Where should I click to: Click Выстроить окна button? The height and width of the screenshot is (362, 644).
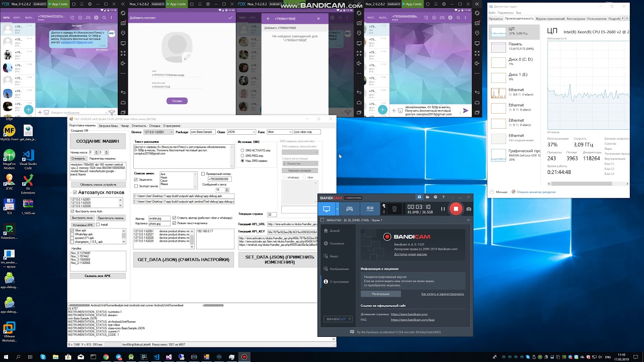[x=83, y=218]
